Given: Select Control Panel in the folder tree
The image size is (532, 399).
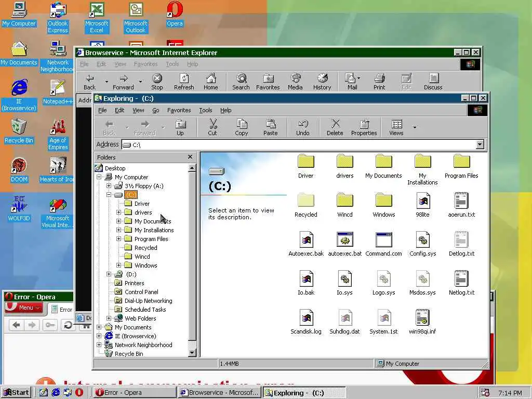Looking at the screenshot, I should 137,292.
